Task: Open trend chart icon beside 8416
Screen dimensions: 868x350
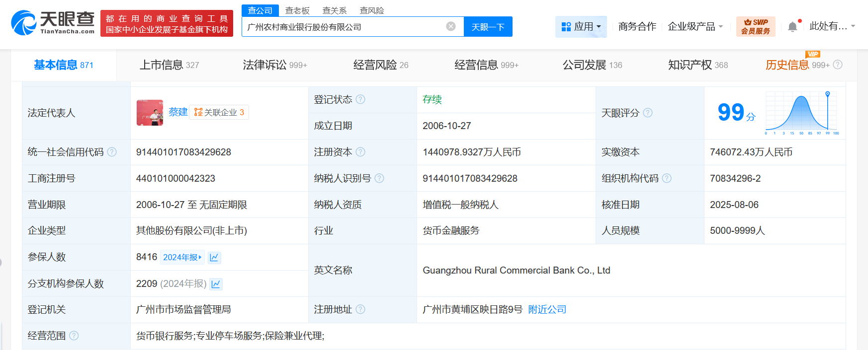Action: [x=214, y=257]
